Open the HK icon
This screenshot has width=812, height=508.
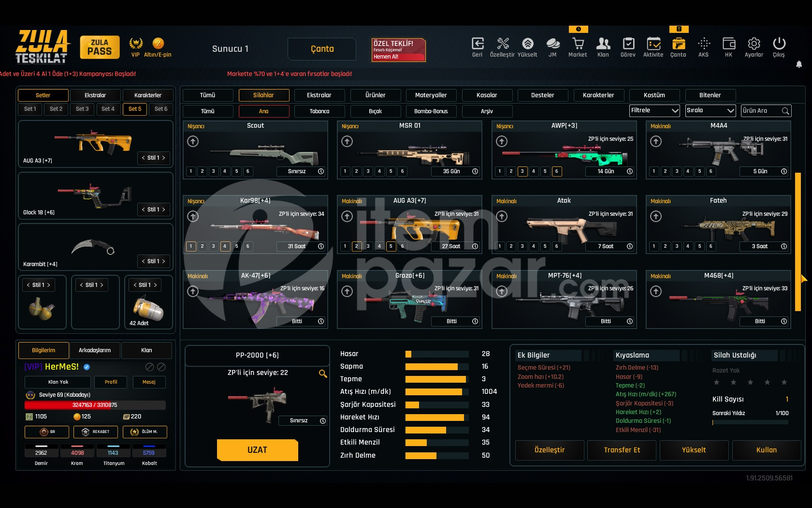point(729,44)
